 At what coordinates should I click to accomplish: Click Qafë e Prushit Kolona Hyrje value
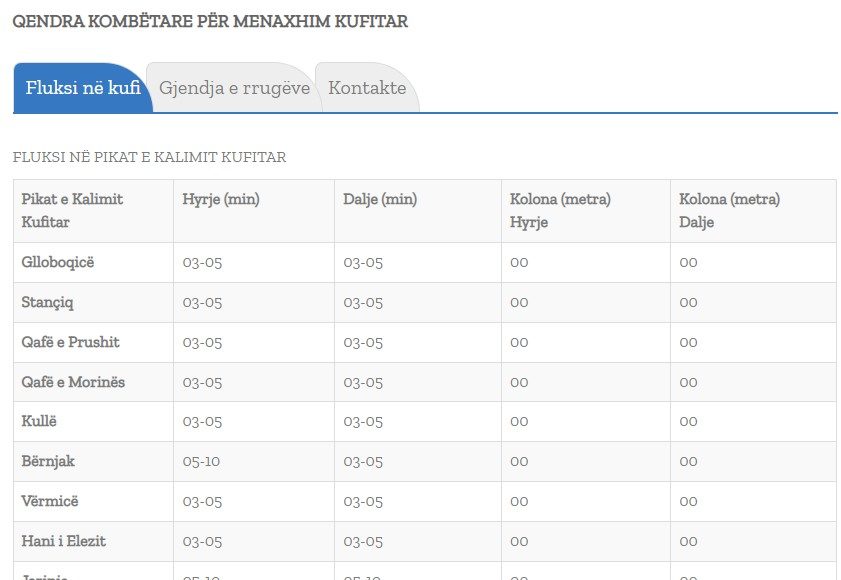point(519,342)
